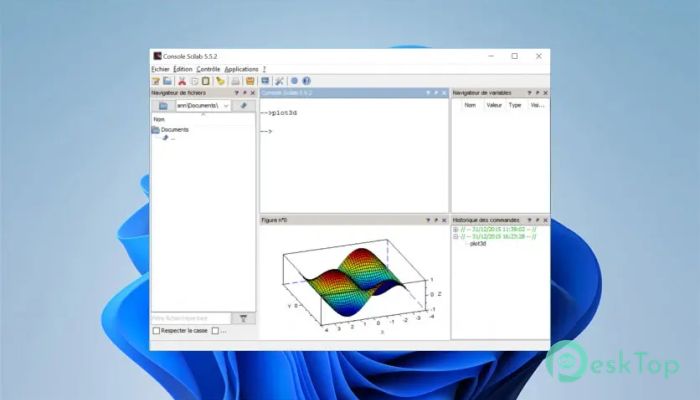Click help icon on Navigateur de fichiers panel

(237, 93)
